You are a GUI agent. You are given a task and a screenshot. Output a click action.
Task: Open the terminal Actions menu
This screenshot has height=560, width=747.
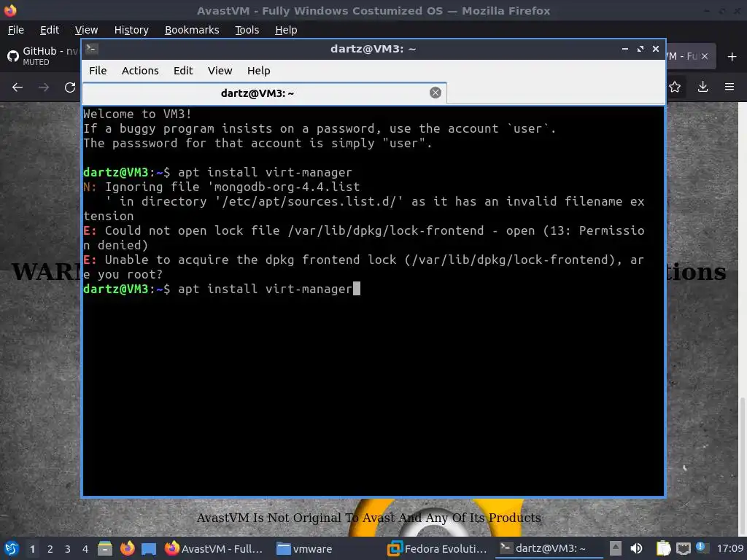(x=140, y=71)
